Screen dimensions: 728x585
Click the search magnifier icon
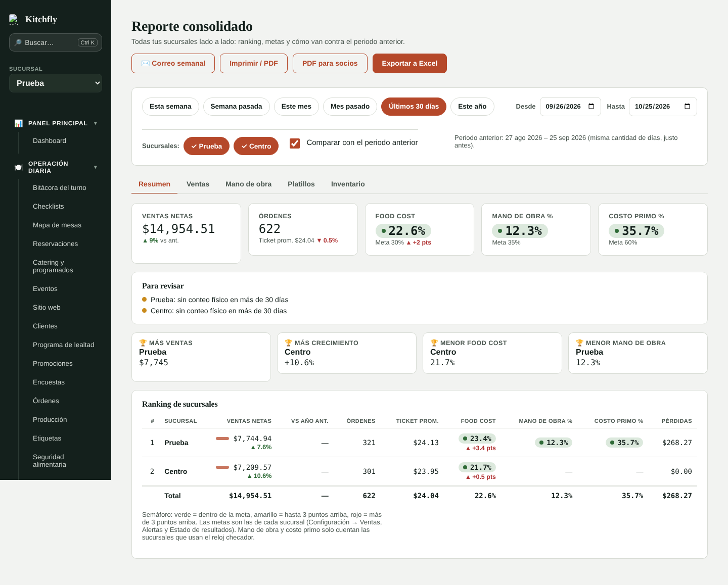[x=18, y=42]
